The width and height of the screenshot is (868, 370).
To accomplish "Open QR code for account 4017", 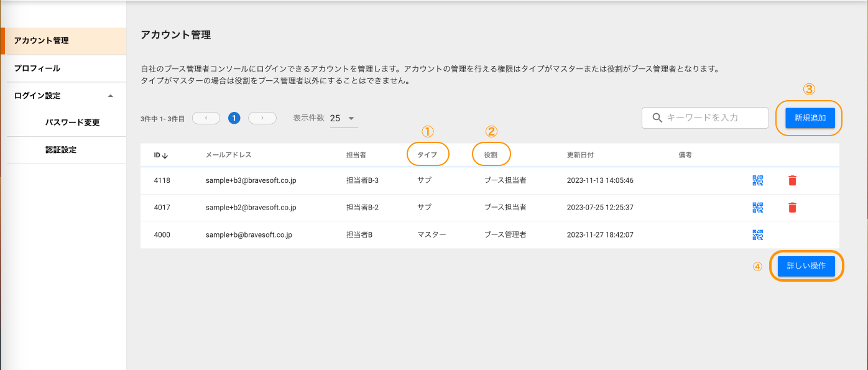I will (757, 207).
